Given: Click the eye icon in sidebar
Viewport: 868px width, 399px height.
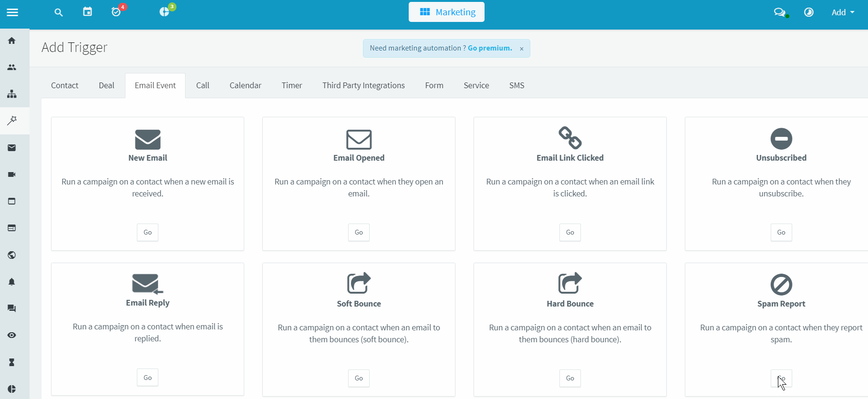Looking at the screenshot, I should click(x=12, y=335).
